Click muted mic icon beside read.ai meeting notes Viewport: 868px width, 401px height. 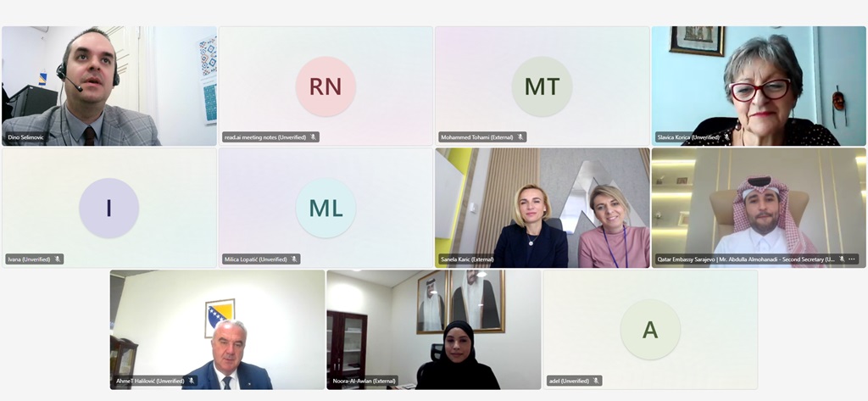[313, 137]
